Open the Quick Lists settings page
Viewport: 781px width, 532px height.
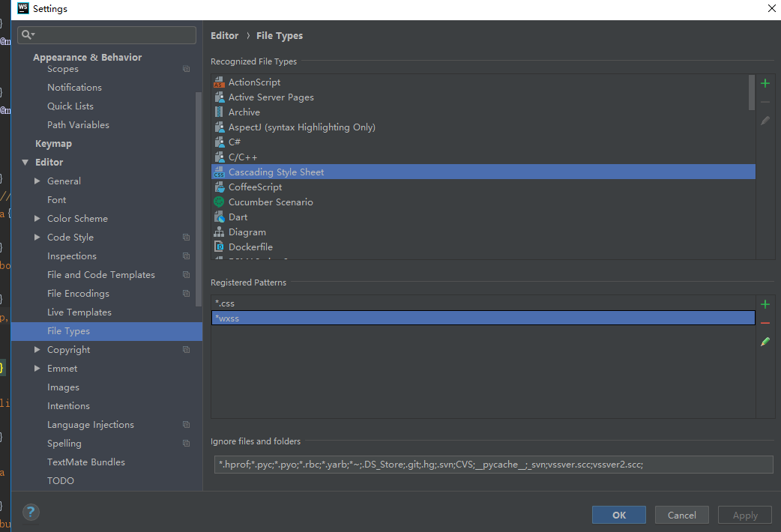click(x=70, y=106)
